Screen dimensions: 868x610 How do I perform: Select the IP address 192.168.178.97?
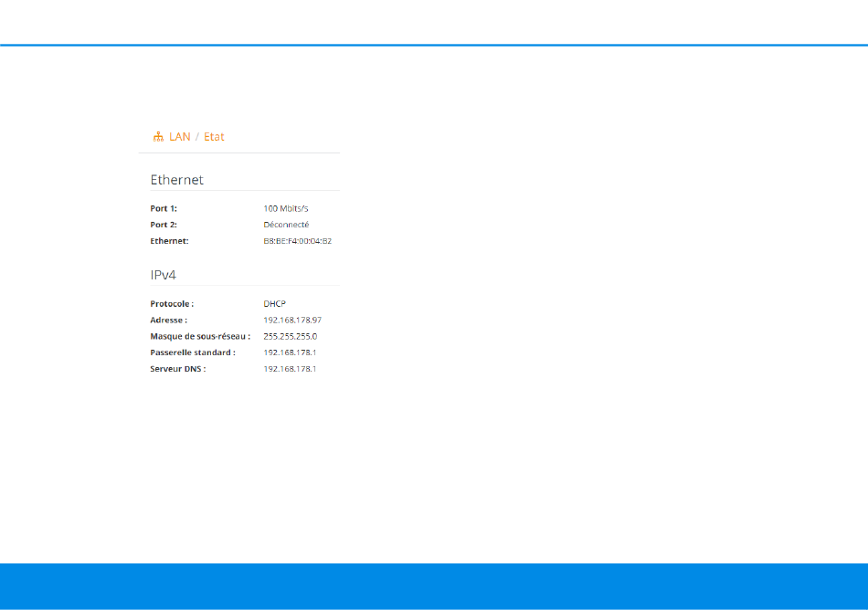point(292,320)
